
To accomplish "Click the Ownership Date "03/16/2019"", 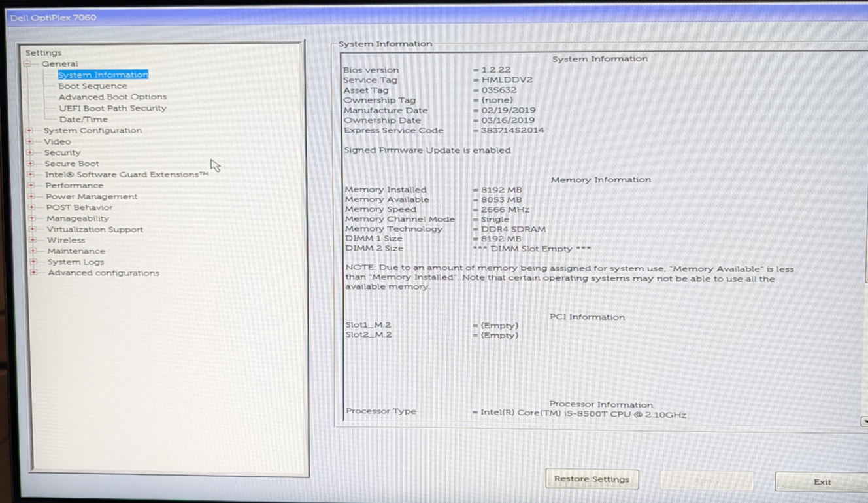I will [x=508, y=120].
